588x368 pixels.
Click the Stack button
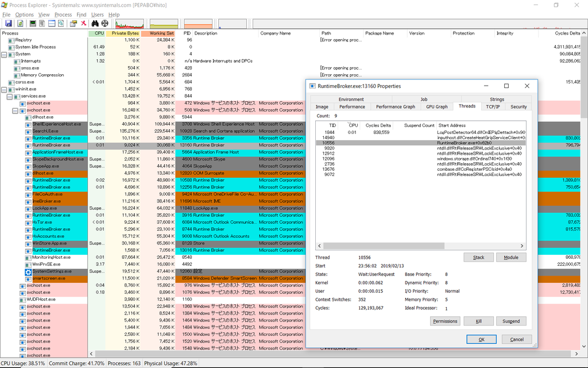pos(478,257)
